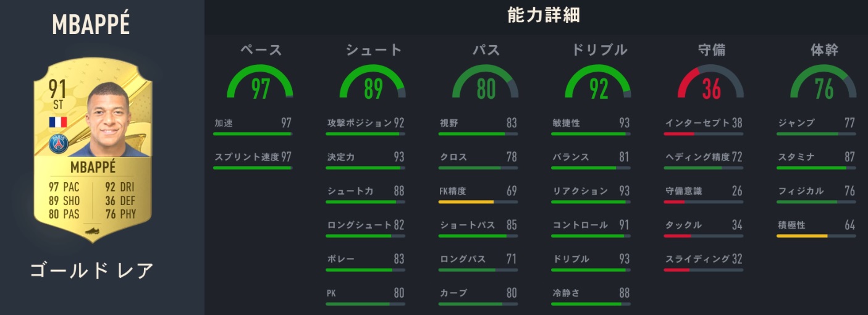
Task: Click the France flag on the card
Action: pyautogui.click(x=57, y=122)
